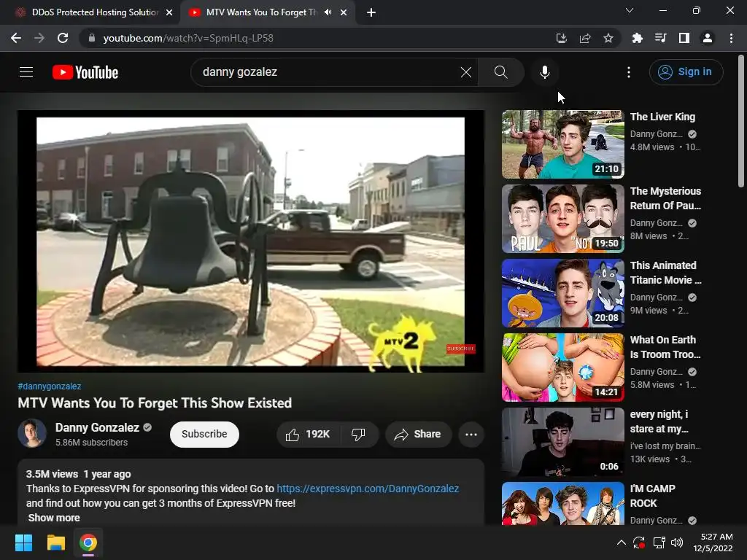Start voice search with microphone icon
Viewport: 747px width, 560px height.
[544, 72]
